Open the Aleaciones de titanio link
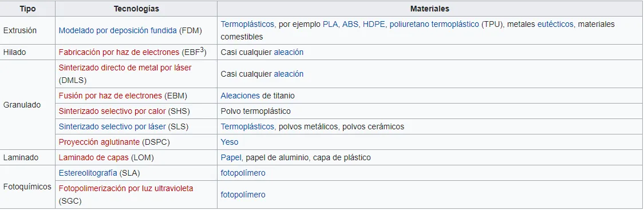 (x=240, y=96)
